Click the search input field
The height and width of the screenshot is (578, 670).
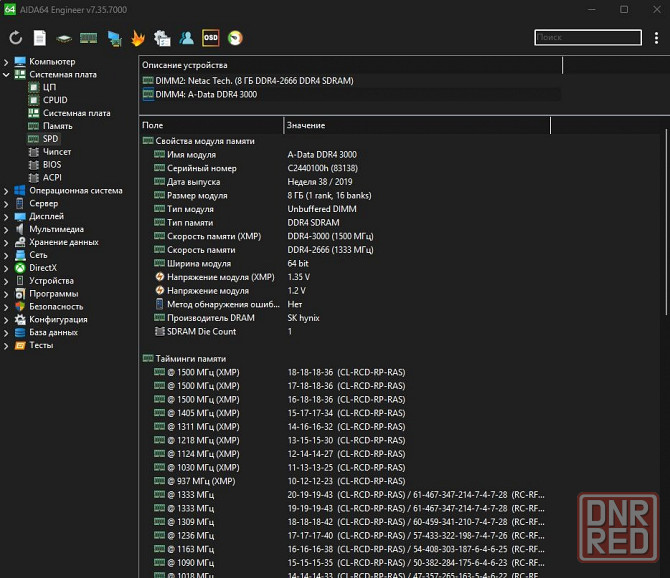point(587,38)
